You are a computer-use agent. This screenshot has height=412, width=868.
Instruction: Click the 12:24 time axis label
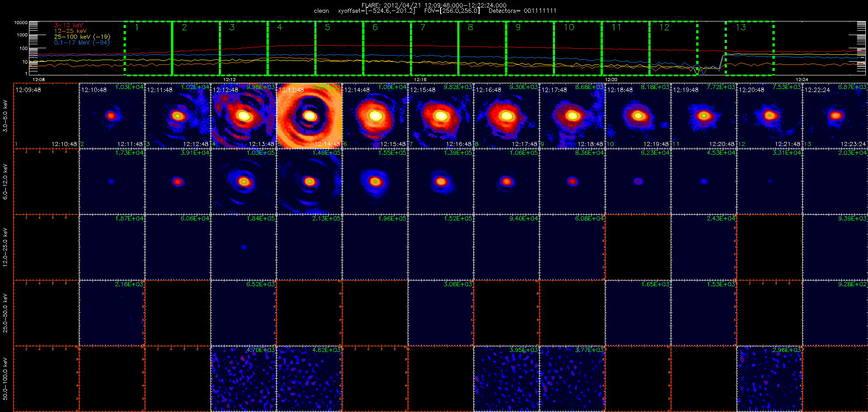802,80
